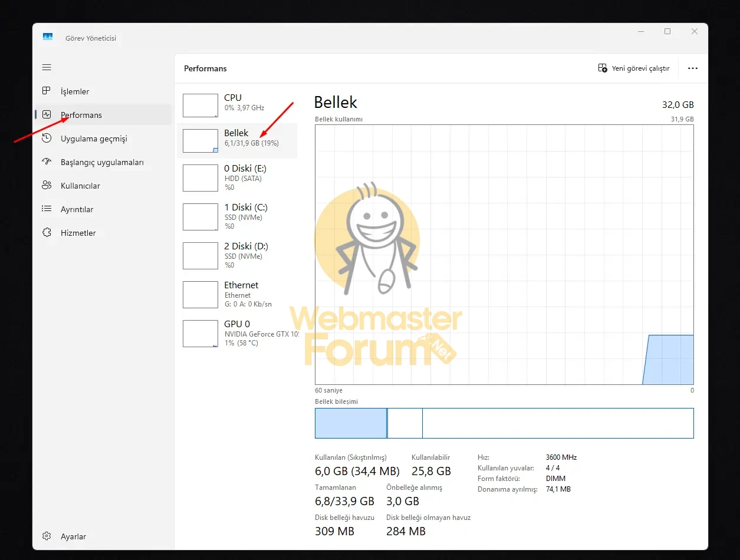Maximize the Görev Yöneticisi window
This screenshot has height=560, width=740.
pyautogui.click(x=667, y=31)
